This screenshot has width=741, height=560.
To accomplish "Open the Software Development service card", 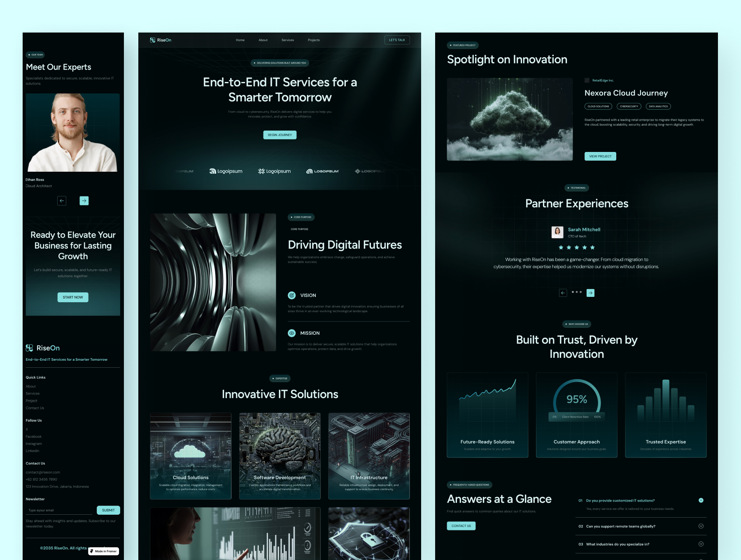I will 280,456.
